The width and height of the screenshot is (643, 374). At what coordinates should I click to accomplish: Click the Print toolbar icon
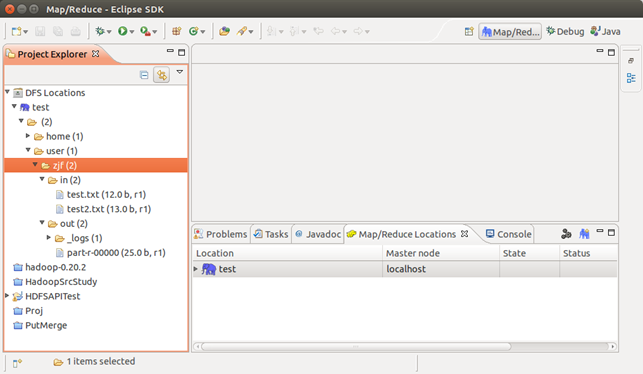[x=75, y=31]
